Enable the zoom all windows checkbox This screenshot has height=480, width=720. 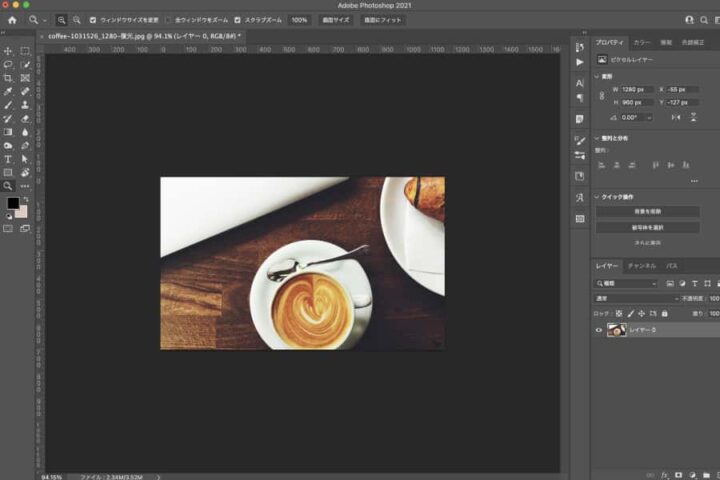tap(168, 20)
